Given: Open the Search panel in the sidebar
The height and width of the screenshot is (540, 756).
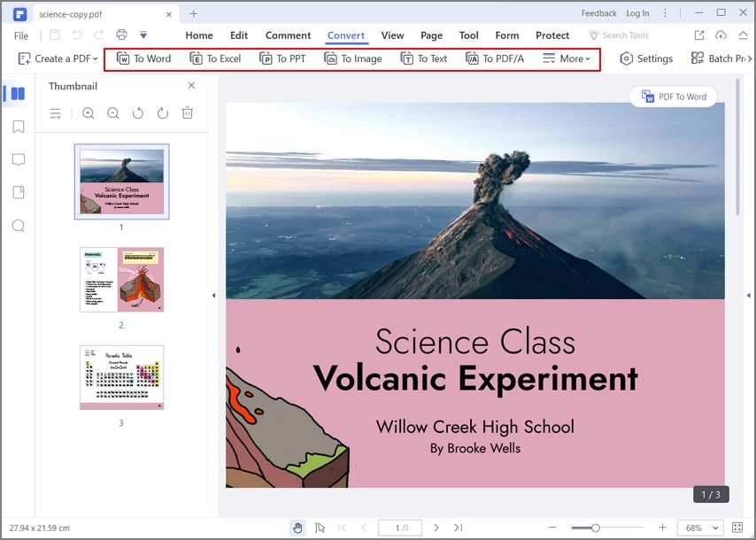Looking at the screenshot, I should pyautogui.click(x=15, y=226).
